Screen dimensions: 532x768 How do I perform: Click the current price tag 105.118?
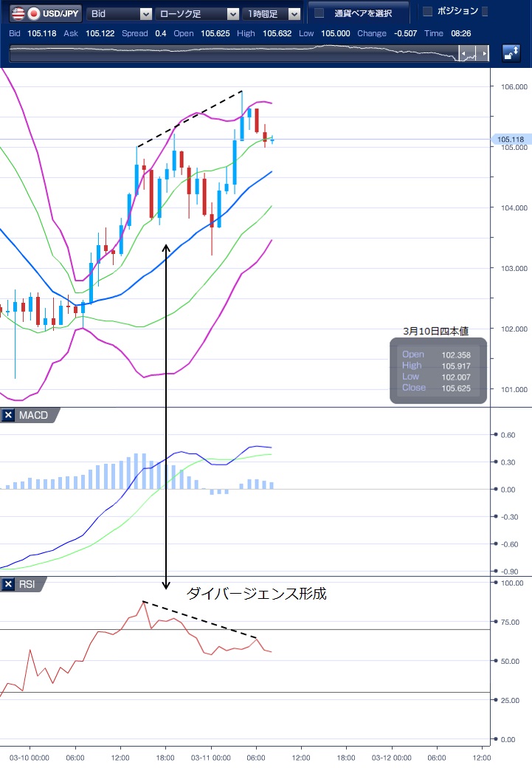pyautogui.click(x=511, y=139)
